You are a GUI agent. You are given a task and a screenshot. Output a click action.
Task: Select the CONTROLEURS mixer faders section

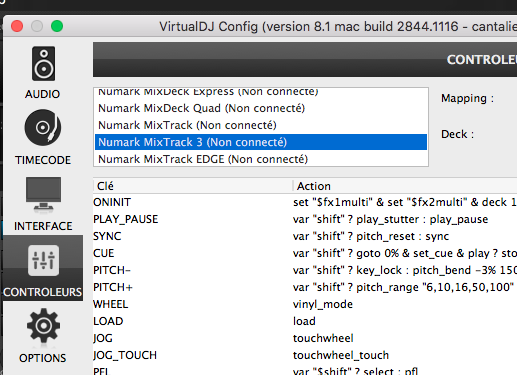coord(43,269)
